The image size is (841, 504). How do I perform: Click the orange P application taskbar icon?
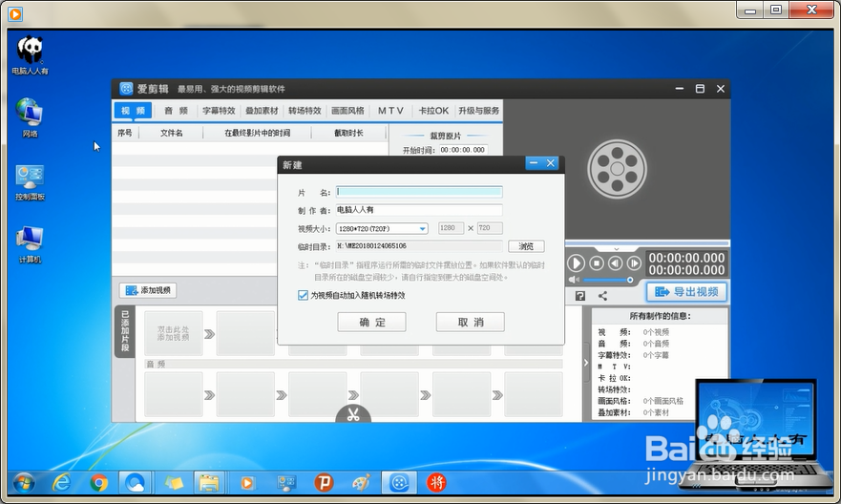coord(324,483)
